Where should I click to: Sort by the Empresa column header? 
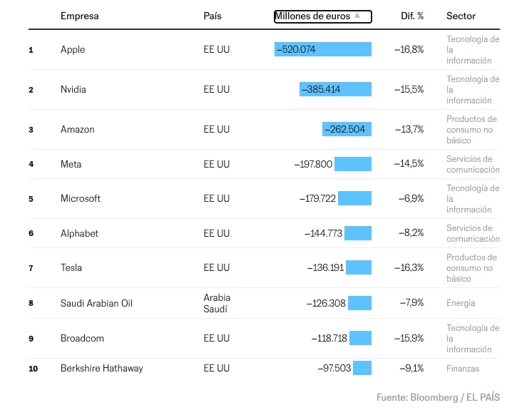click(x=80, y=16)
